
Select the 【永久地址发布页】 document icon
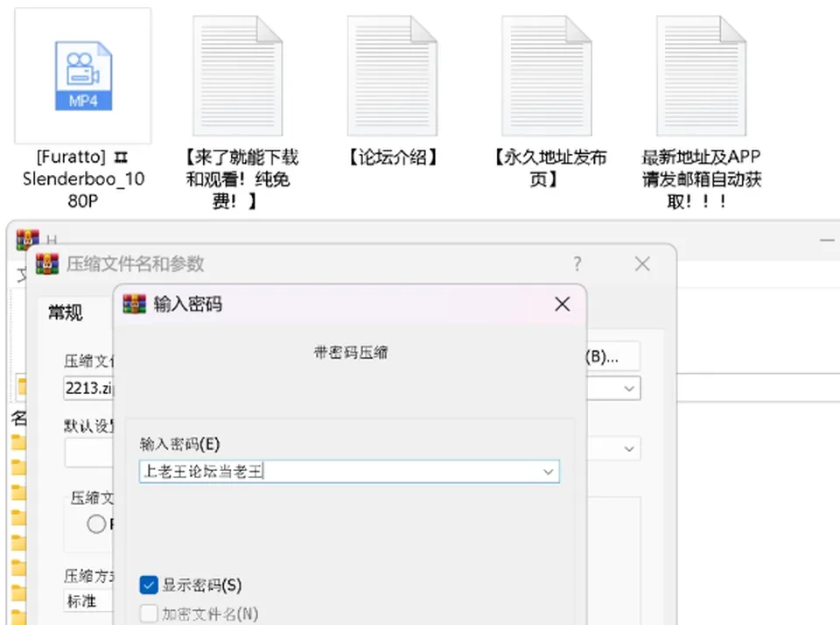546,75
